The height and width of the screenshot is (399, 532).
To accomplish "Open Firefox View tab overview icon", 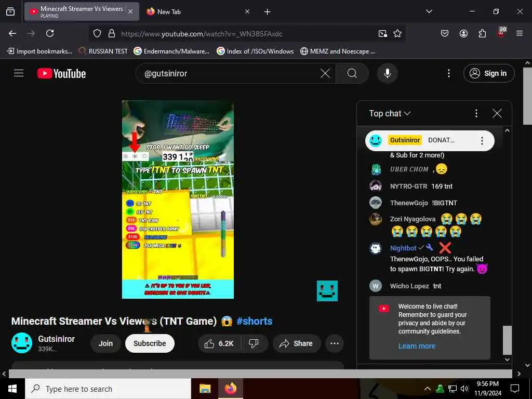I will (x=10, y=12).
